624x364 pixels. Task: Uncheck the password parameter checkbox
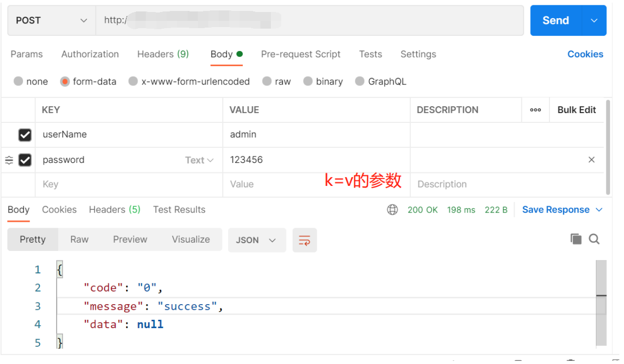coord(25,160)
